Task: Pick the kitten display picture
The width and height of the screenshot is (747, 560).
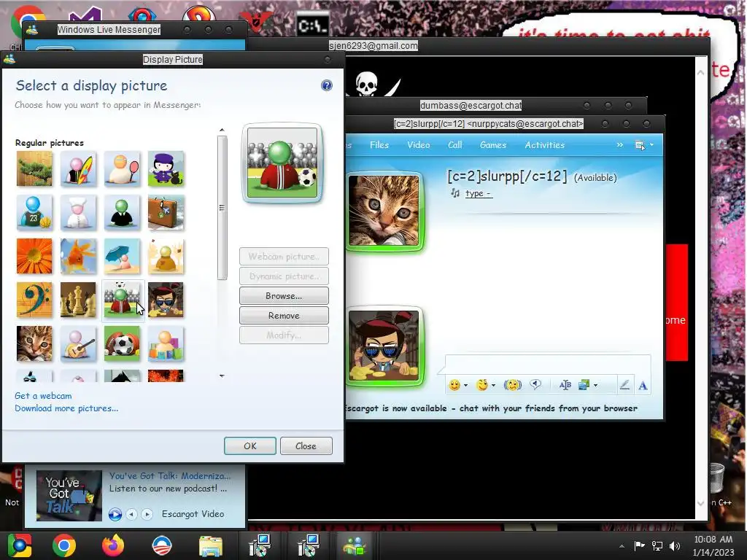Action: coord(34,344)
